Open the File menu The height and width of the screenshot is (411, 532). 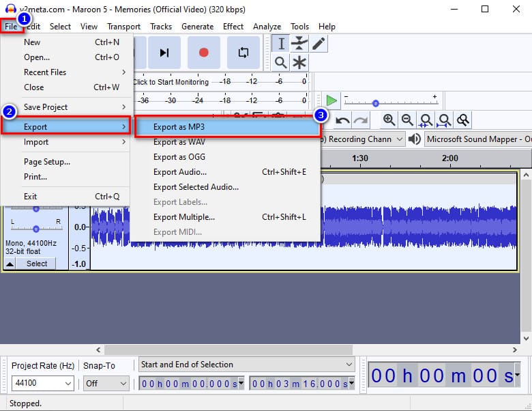click(11, 26)
